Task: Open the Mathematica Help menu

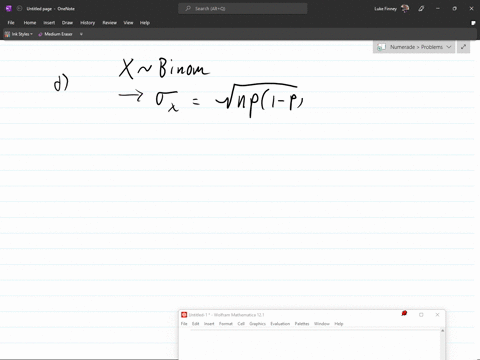Action: click(x=339, y=324)
